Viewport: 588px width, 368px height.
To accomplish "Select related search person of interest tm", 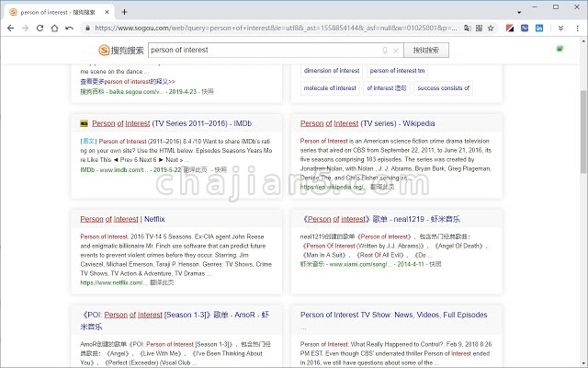I will coord(397,71).
